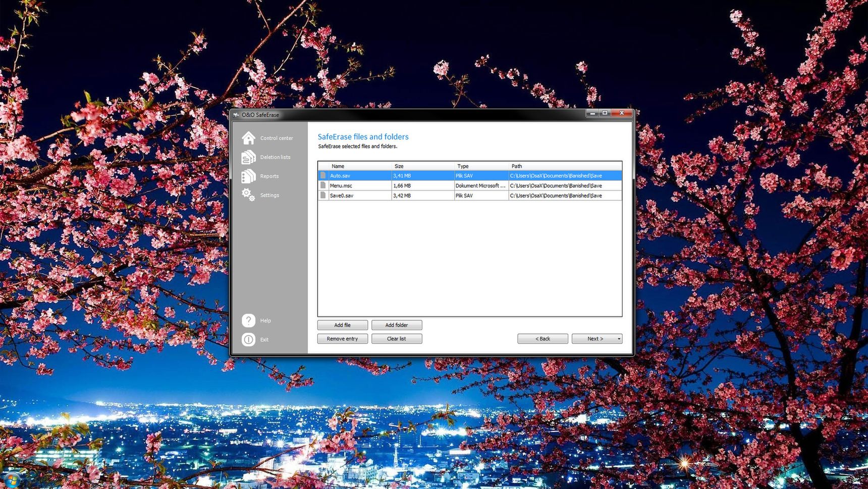Click the 3,42 MB size cell
This screenshot has width=868, height=489.
tap(423, 195)
